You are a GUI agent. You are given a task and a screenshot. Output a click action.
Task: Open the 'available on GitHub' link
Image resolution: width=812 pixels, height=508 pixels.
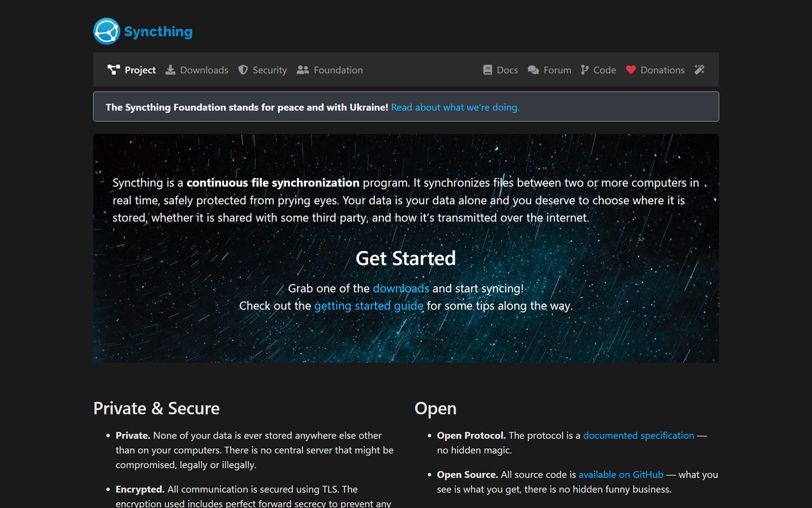(x=621, y=474)
